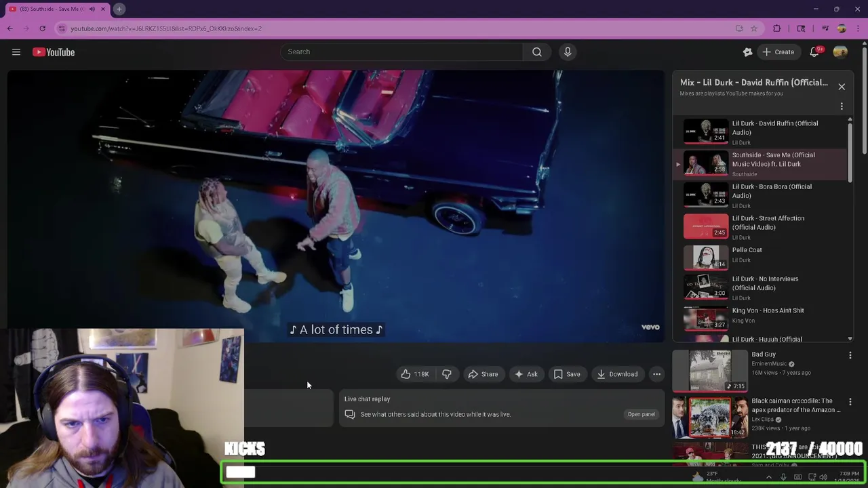Viewport: 868px width, 488px height.
Task: Open YouTube notifications bell
Action: (816, 52)
